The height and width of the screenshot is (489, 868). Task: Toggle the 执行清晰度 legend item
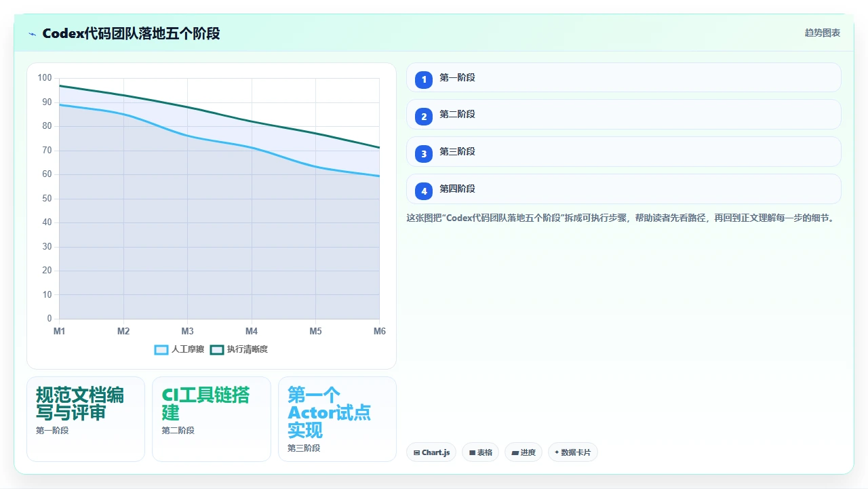(x=239, y=349)
